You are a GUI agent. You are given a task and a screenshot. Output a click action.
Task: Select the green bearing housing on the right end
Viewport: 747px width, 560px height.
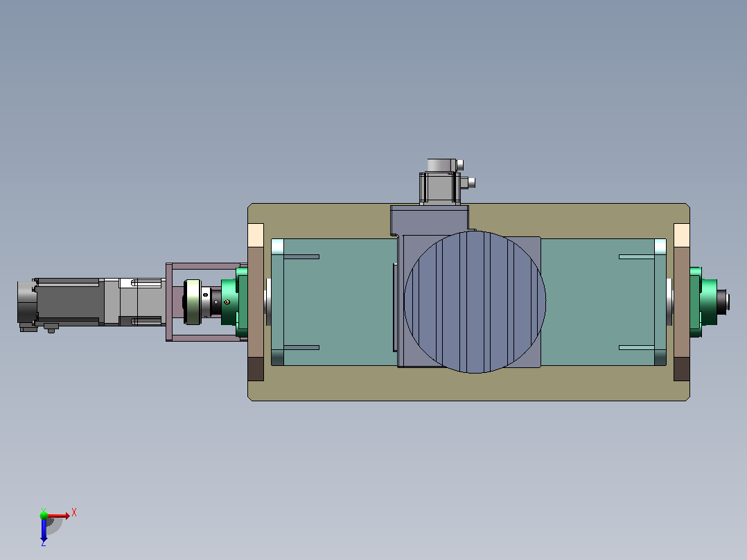[x=703, y=302]
